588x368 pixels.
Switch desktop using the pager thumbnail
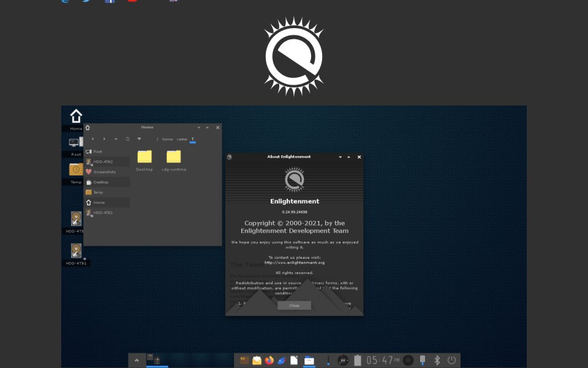tap(157, 360)
